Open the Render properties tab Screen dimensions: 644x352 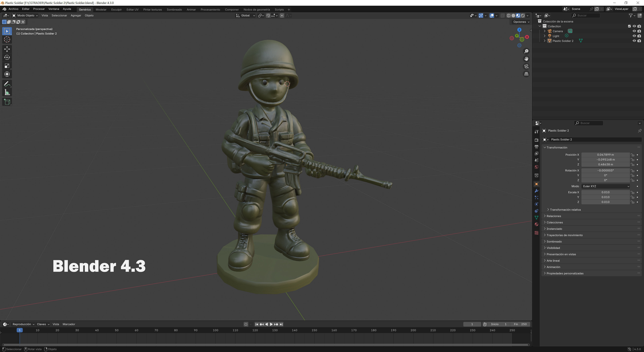click(536, 140)
